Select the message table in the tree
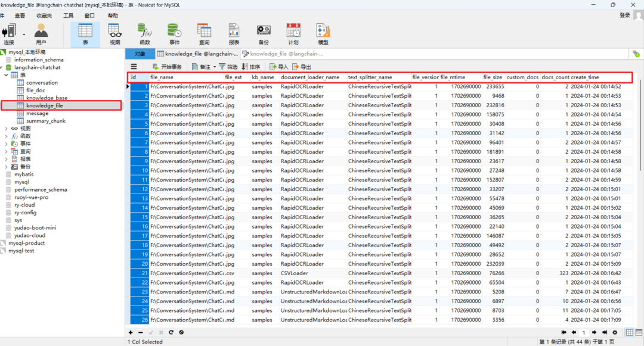The image size is (644, 346). pyautogui.click(x=38, y=113)
